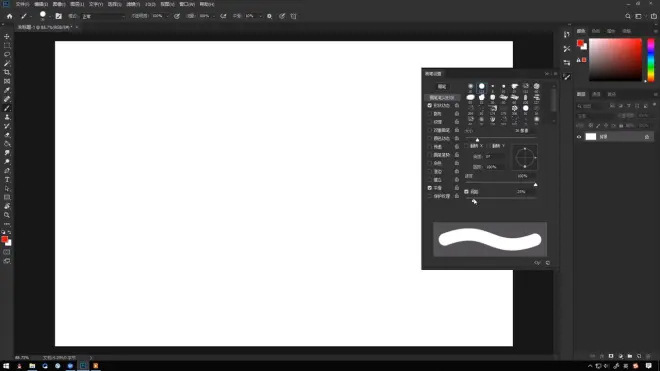The height and width of the screenshot is (371, 660).
Task: Select the Magic Wand tool
Action: coord(7,63)
